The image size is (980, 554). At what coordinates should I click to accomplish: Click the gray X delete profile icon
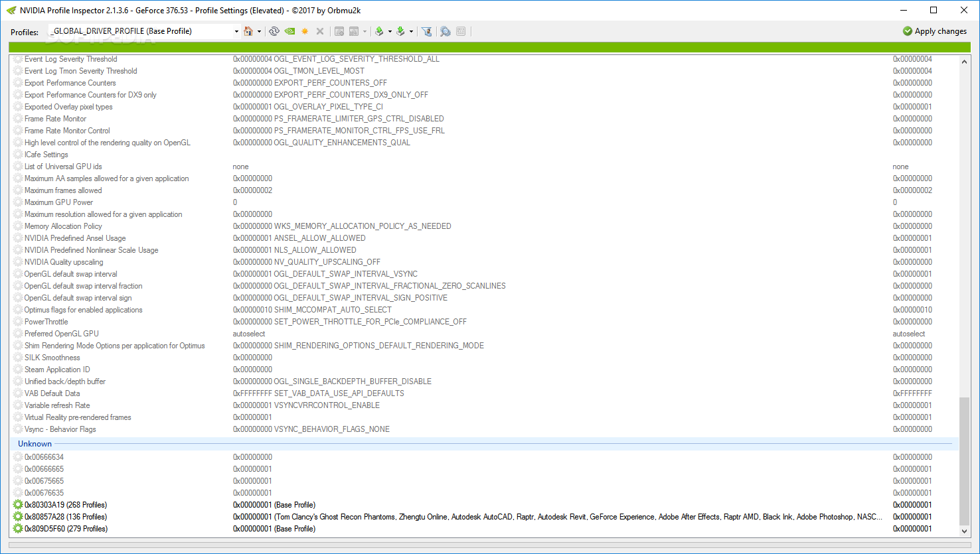tap(320, 31)
